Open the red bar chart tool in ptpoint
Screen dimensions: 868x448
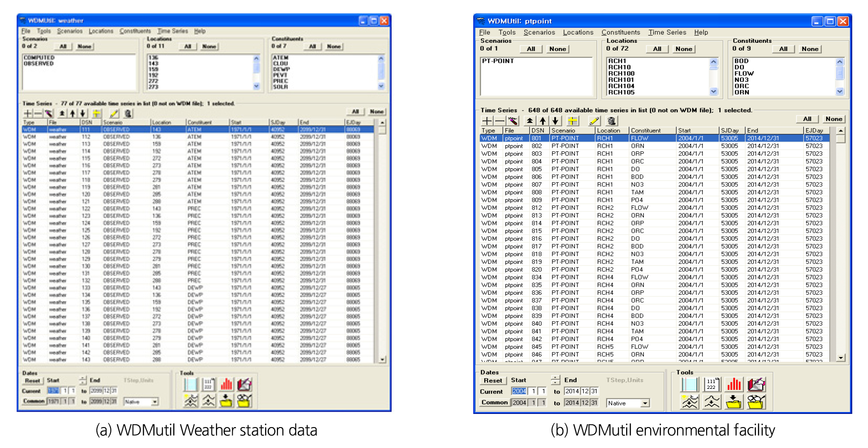[733, 385]
